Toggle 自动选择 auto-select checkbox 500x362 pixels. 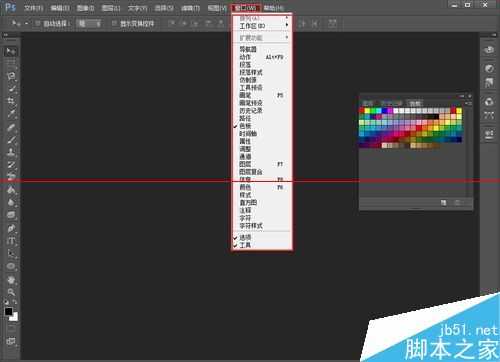coord(38,23)
